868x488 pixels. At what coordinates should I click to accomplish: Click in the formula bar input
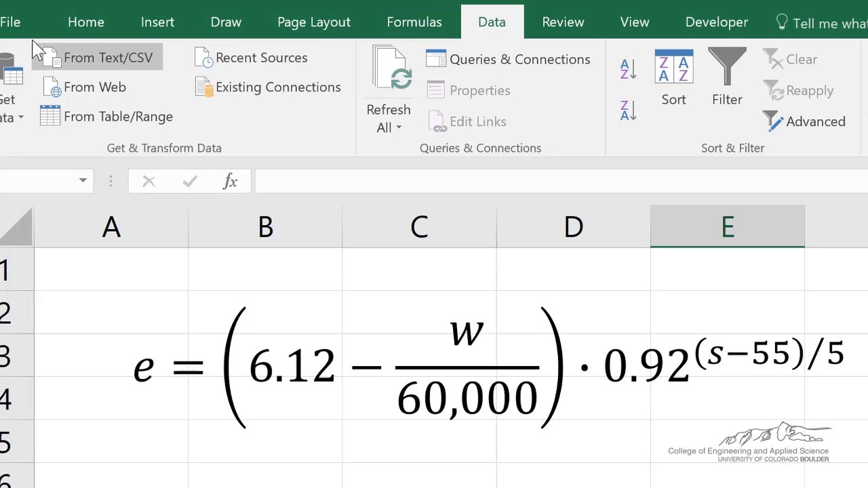pos(560,181)
